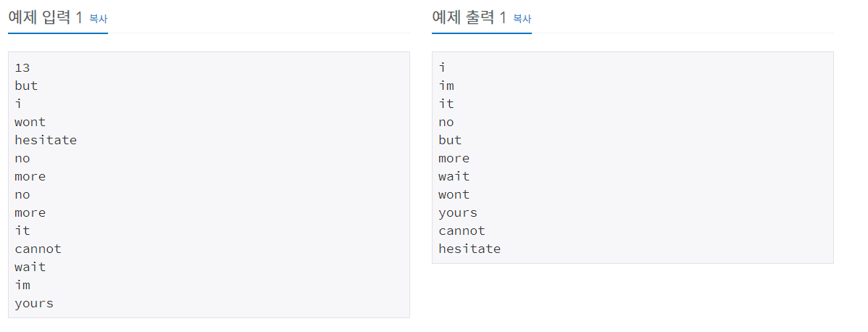Click the 예제 입력 1 heading
This screenshot has width=868, height=332.
(x=45, y=17)
